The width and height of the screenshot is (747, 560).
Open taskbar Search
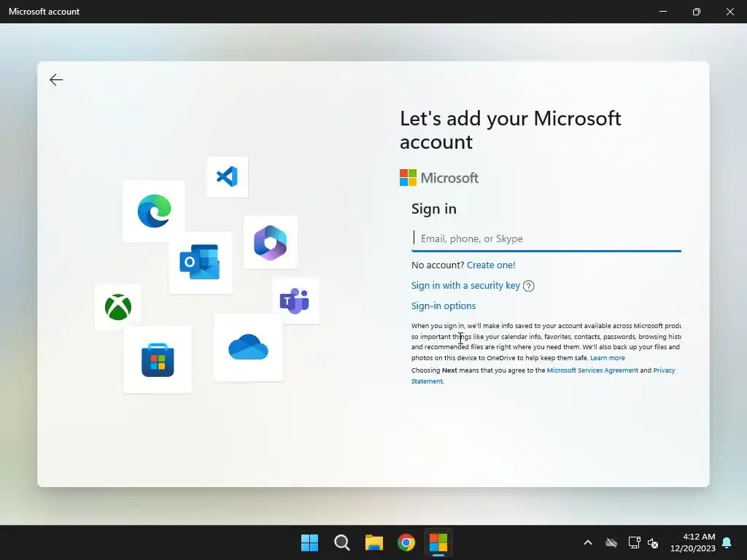(x=342, y=542)
